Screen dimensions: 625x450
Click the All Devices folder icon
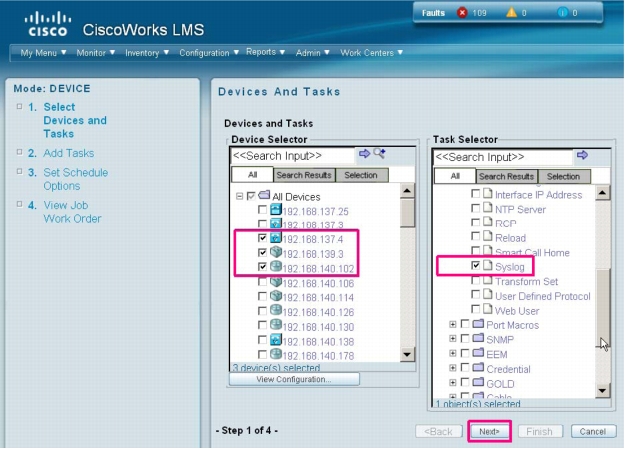point(264,195)
